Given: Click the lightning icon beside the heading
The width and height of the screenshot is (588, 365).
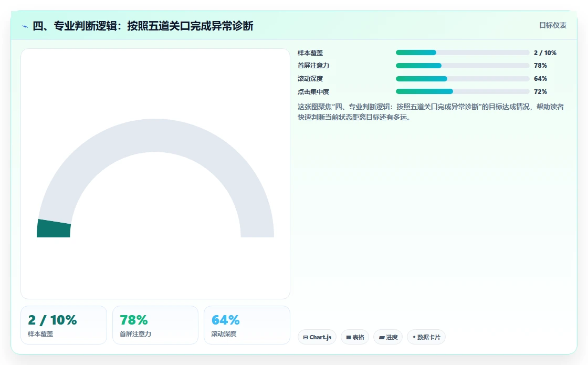Looking at the screenshot, I should [25, 26].
